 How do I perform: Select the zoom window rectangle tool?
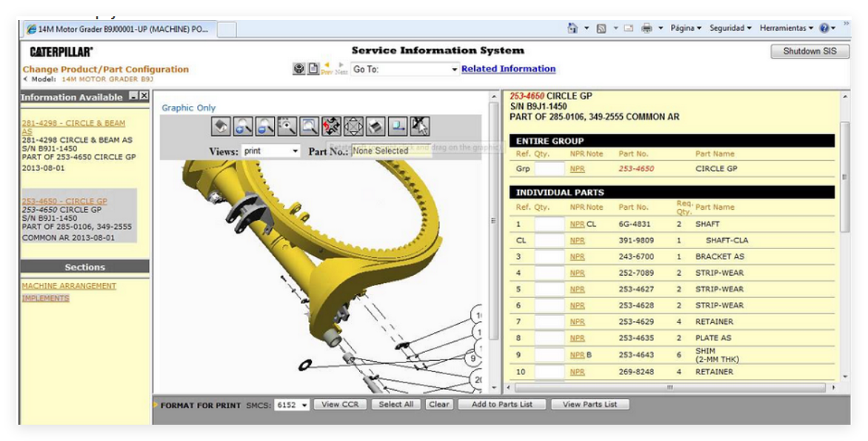click(x=310, y=126)
